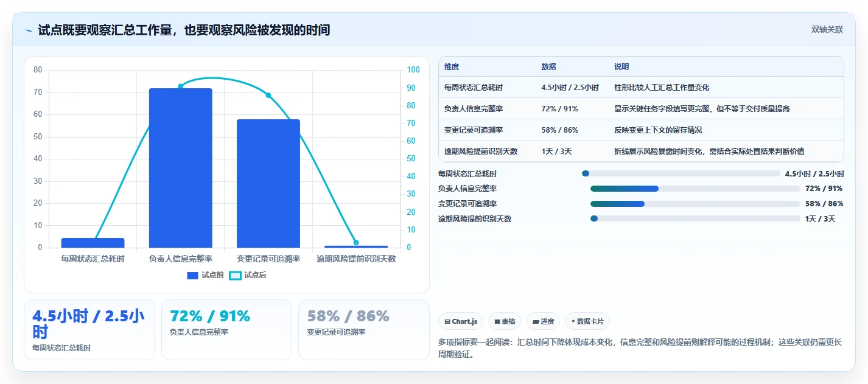Open the 58% / 86% data card
The height and width of the screenshot is (384, 868).
point(364,330)
